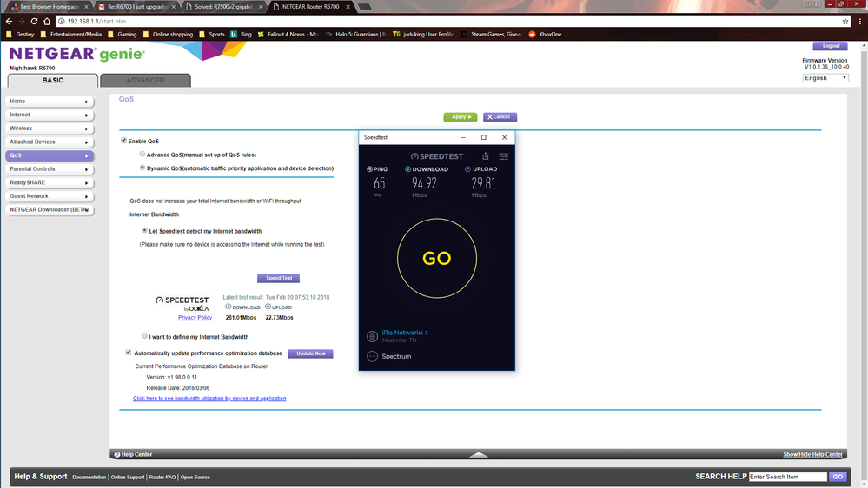Open the IRis Networks server link
Screen dimensions: 868x488
[405, 333]
